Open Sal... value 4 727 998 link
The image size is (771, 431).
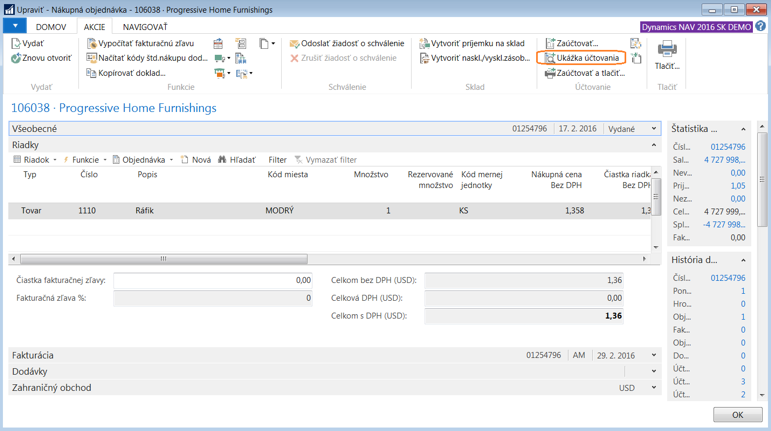(725, 160)
